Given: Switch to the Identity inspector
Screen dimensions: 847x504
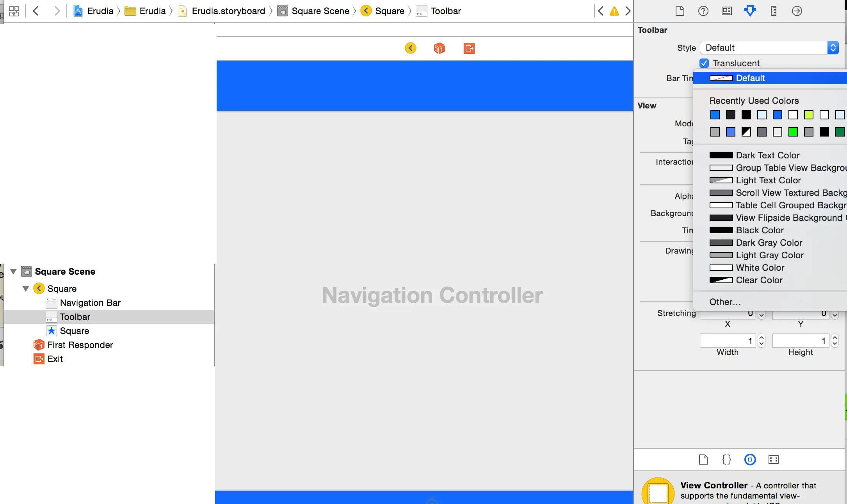Looking at the screenshot, I should (x=726, y=11).
